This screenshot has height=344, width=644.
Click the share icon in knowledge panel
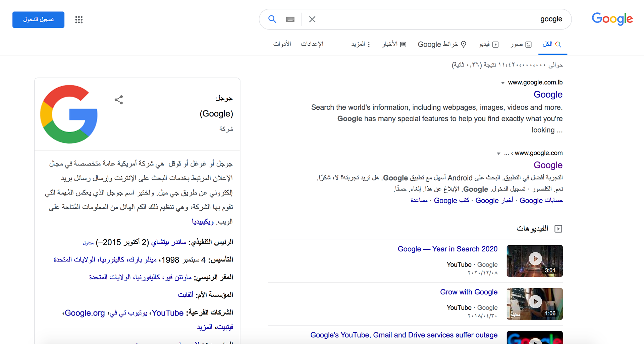pyautogui.click(x=119, y=100)
